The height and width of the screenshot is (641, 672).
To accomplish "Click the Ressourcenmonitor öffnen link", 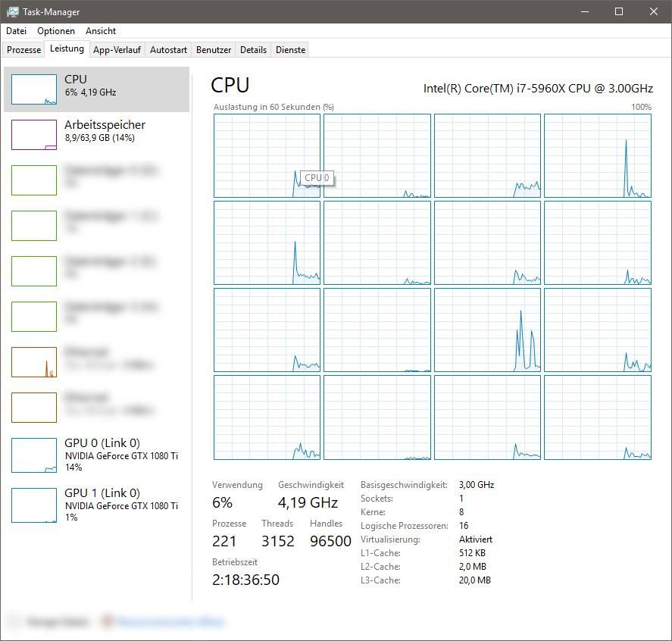I will click(170, 622).
